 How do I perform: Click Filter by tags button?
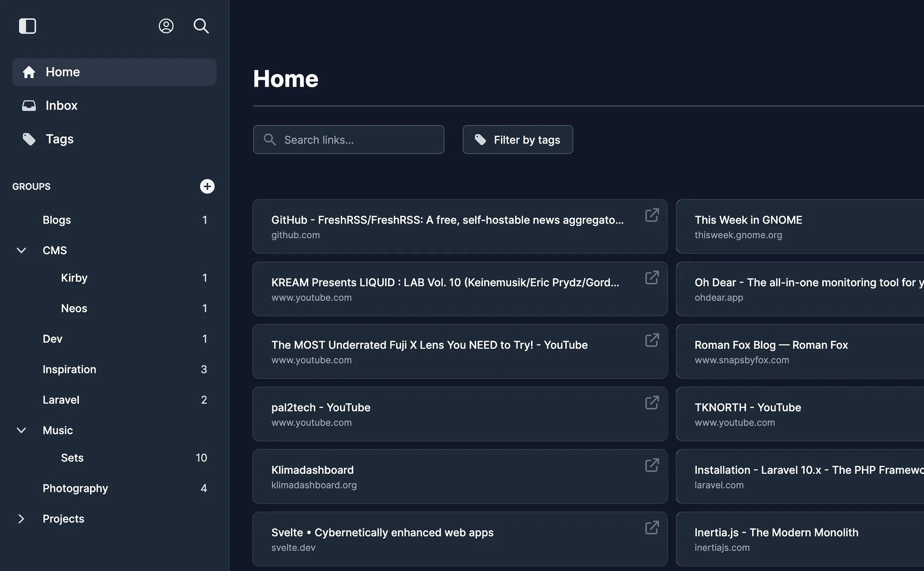pyautogui.click(x=518, y=140)
